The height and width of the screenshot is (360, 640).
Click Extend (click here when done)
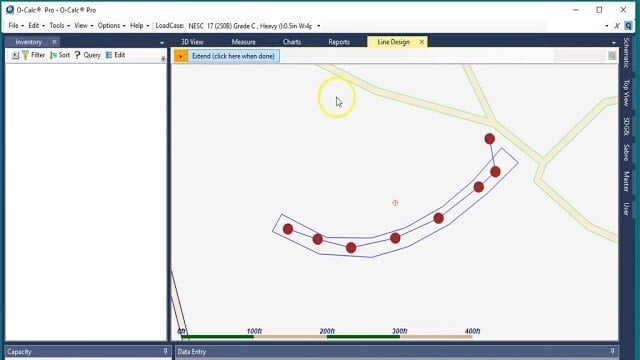tap(233, 56)
